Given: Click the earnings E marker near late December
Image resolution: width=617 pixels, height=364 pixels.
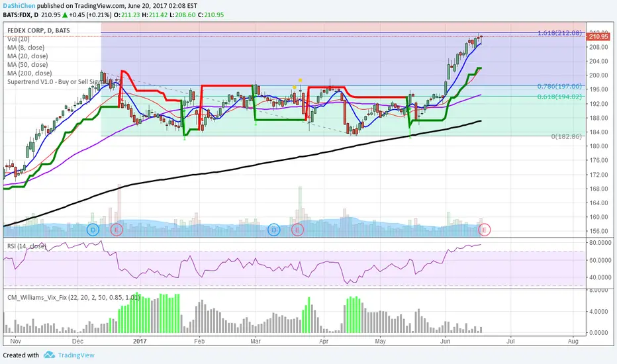Looking at the screenshot, I should (117, 230).
